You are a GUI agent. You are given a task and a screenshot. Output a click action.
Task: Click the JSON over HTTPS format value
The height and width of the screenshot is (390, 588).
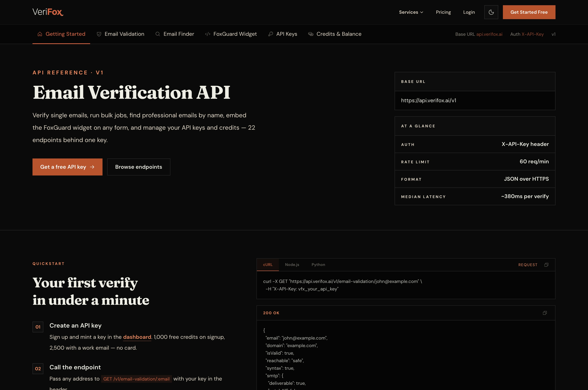(x=526, y=179)
